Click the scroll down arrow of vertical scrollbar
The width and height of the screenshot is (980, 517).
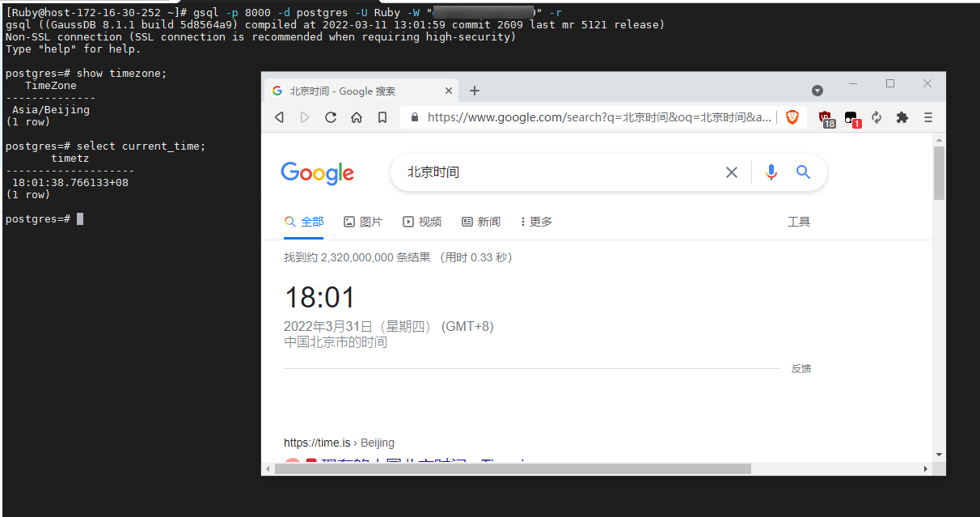tap(939, 456)
